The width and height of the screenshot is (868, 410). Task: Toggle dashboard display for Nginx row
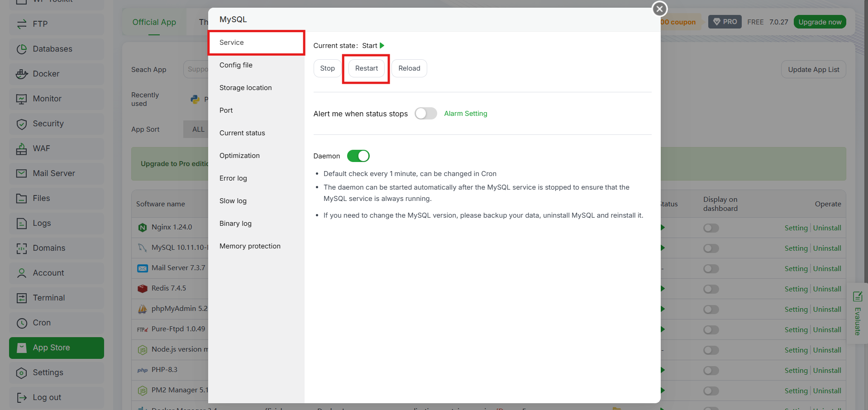(711, 228)
